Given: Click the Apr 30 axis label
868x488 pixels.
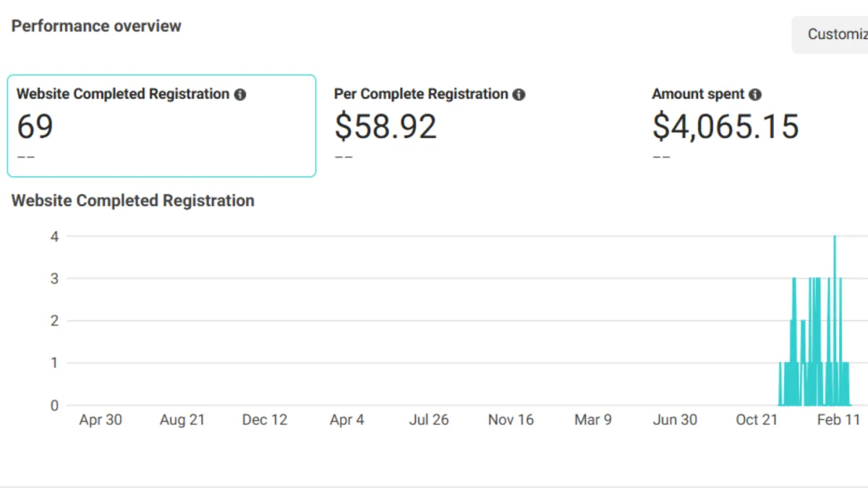Looking at the screenshot, I should pos(101,420).
